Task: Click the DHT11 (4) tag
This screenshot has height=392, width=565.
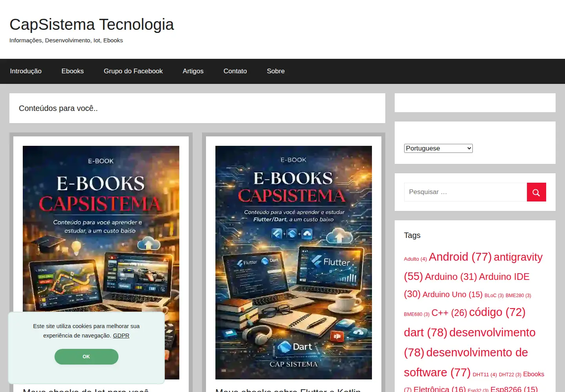Action: (x=485, y=375)
